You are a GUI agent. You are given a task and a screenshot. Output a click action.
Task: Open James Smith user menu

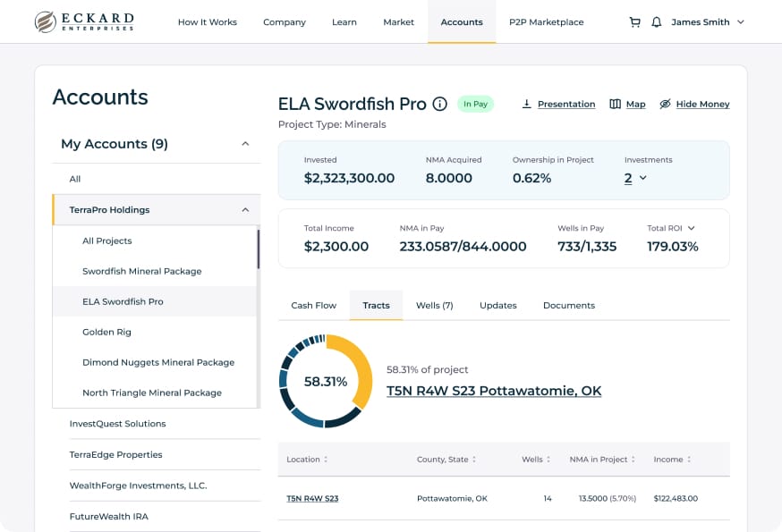pyautogui.click(x=708, y=22)
